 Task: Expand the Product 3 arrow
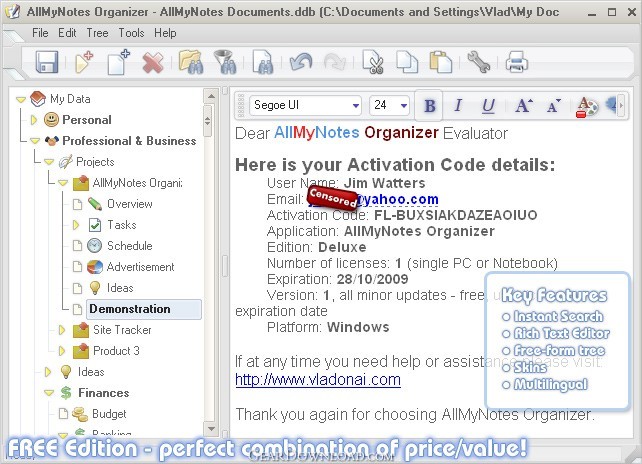[62, 351]
